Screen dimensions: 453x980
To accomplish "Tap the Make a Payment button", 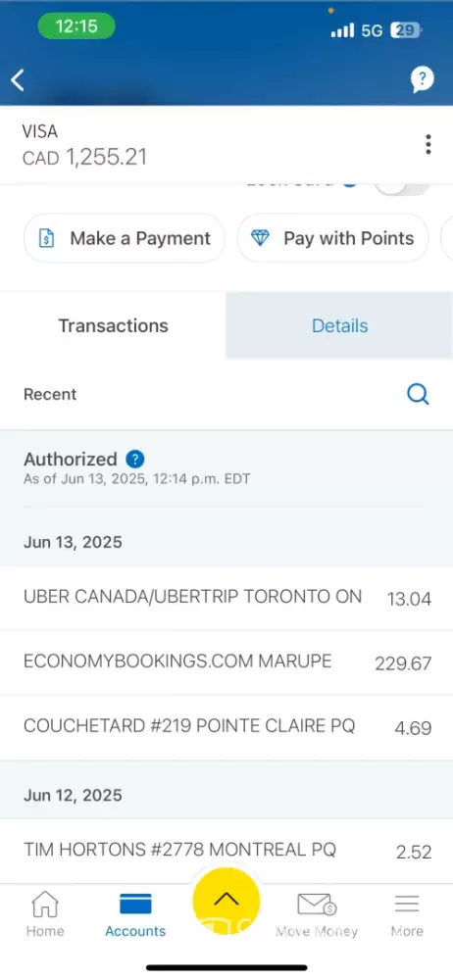I will point(124,238).
